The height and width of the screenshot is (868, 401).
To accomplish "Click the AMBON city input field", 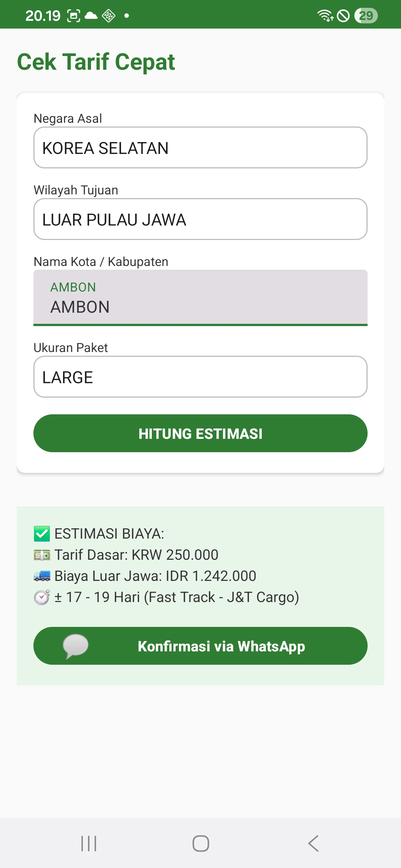I will pos(200,298).
